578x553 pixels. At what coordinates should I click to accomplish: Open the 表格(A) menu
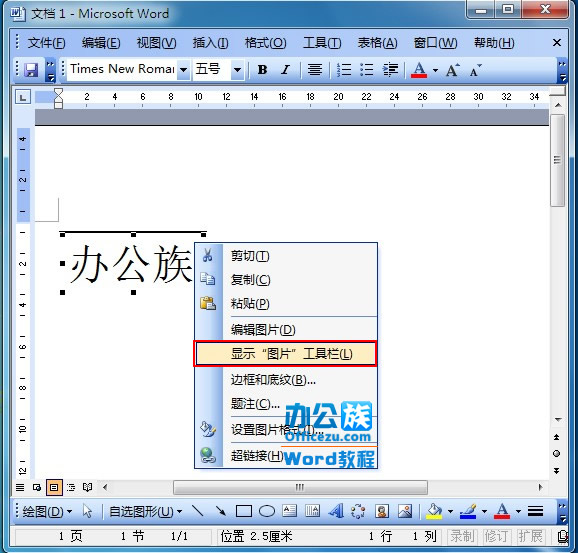[x=377, y=43]
